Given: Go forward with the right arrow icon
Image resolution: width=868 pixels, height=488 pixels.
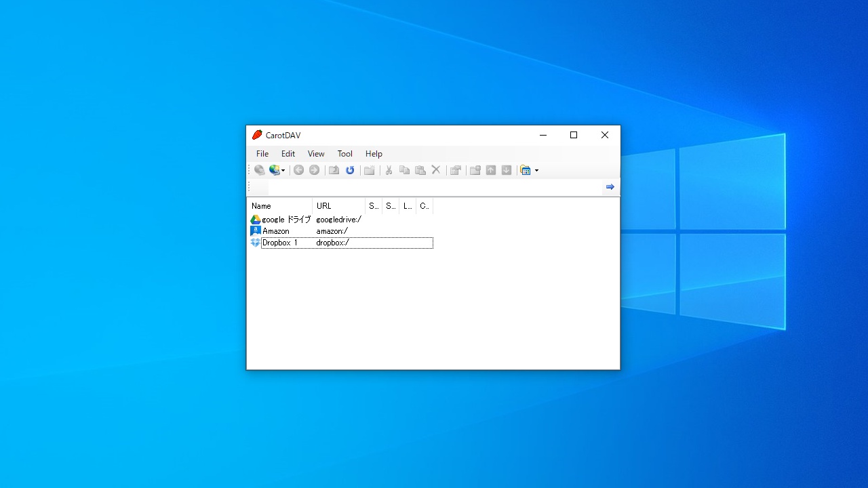Looking at the screenshot, I should pyautogui.click(x=314, y=170).
